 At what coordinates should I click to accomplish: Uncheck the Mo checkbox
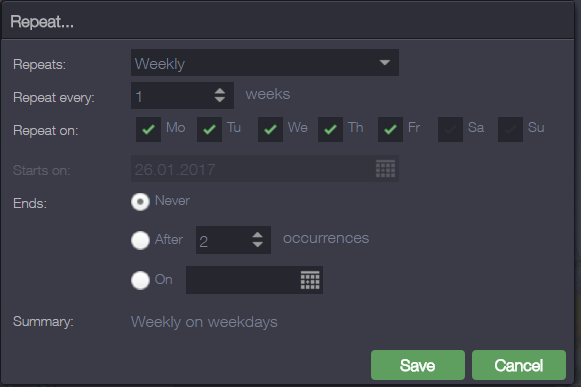point(148,129)
